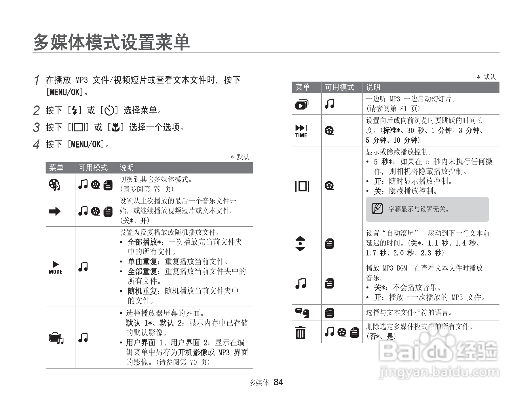Click the trash can delete icon
This screenshot has height=402, width=532.
300,332
